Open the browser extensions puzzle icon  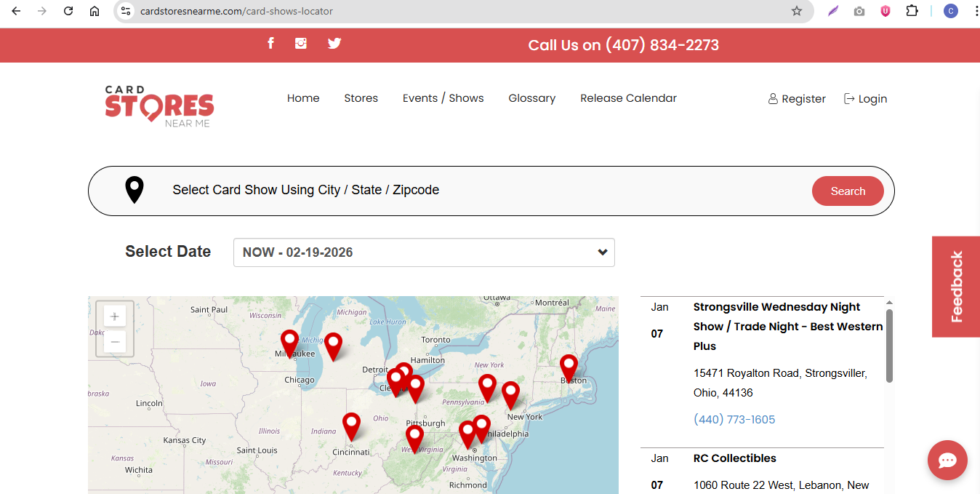coord(912,11)
